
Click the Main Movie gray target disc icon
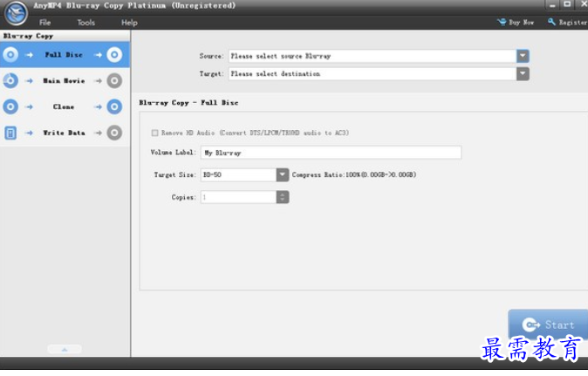click(114, 80)
